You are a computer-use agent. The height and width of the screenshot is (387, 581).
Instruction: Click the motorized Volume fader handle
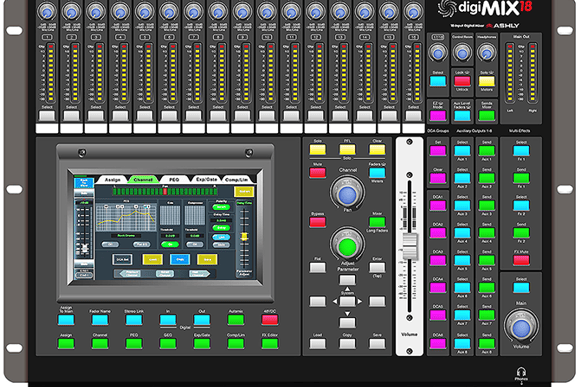pyautogui.click(x=410, y=247)
